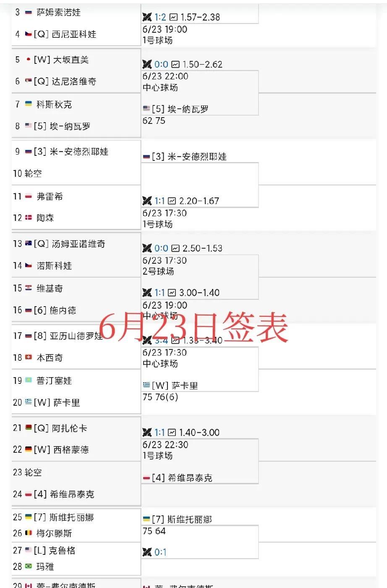Click odds chart icon next to 1.50-2.62

click(175, 64)
